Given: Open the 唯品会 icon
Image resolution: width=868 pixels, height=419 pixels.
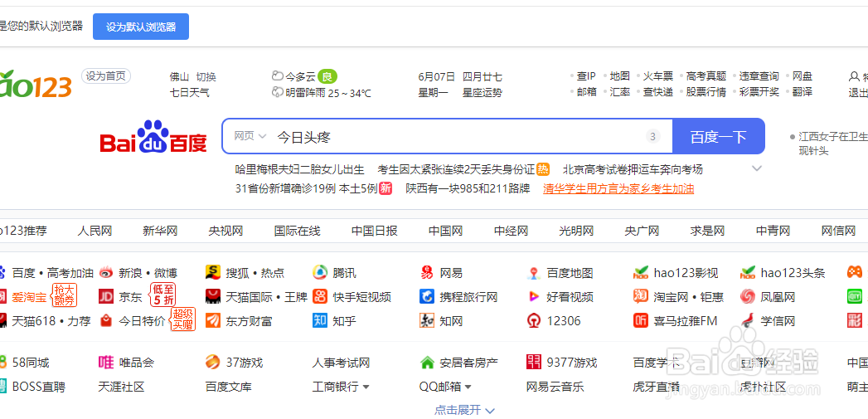Looking at the screenshot, I should pyautogui.click(x=106, y=363).
